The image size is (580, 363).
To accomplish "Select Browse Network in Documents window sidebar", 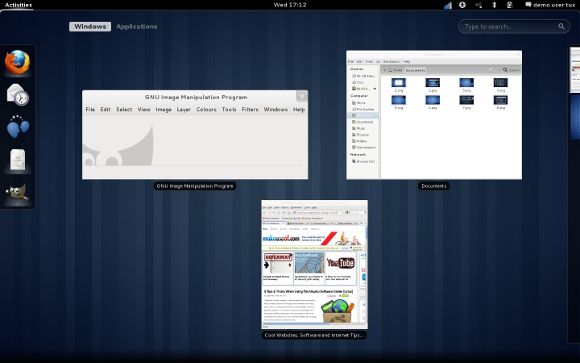I will (x=363, y=161).
